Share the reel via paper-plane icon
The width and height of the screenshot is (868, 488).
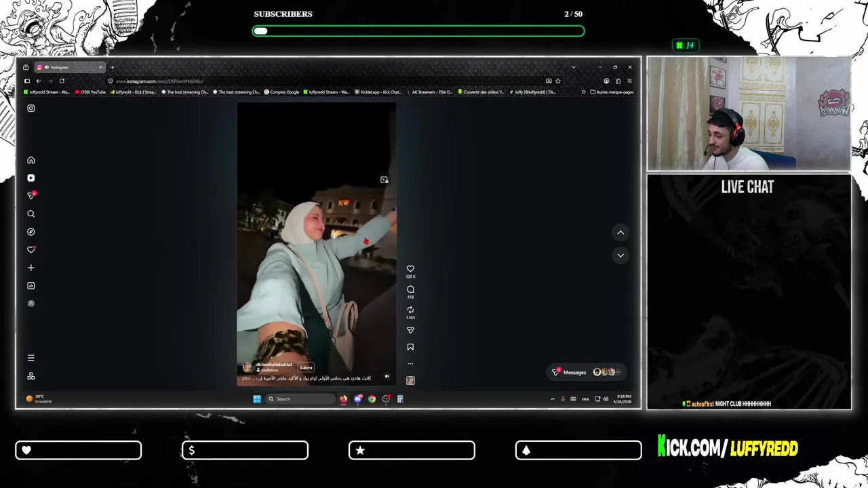click(410, 330)
